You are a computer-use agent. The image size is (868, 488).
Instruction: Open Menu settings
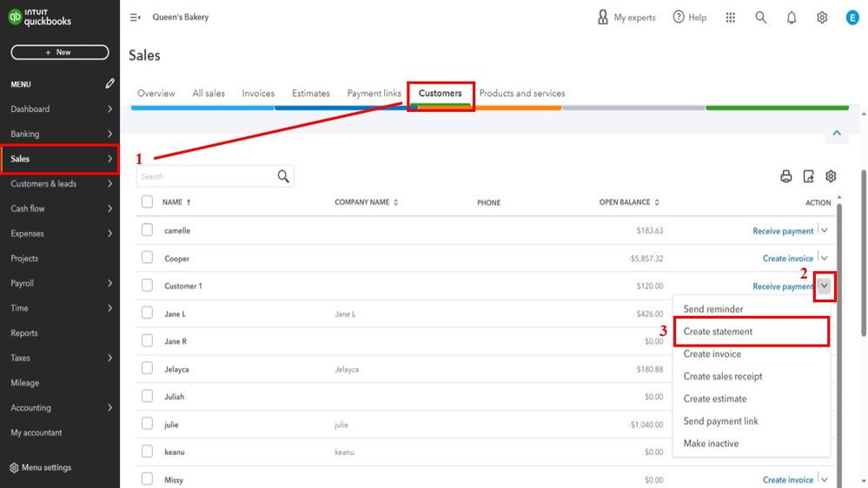(x=41, y=467)
